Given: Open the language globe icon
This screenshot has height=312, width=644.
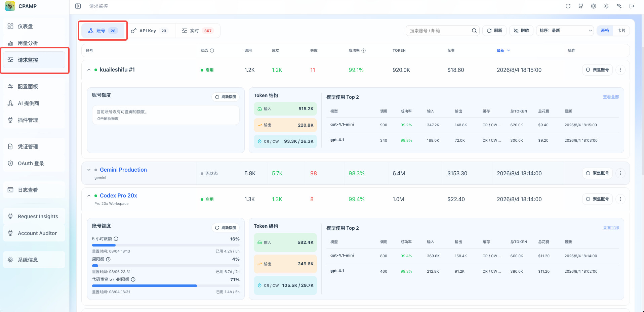Looking at the screenshot, I should (594, 6).
